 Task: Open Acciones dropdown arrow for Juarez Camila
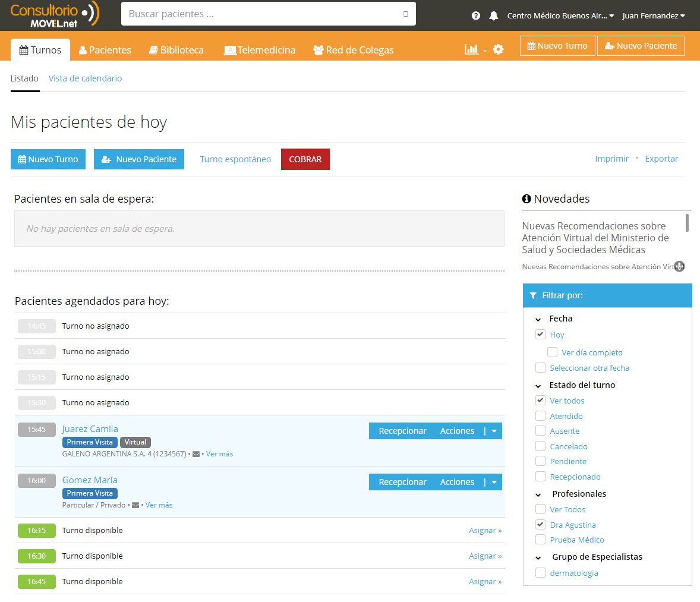(x=494, y=431)
